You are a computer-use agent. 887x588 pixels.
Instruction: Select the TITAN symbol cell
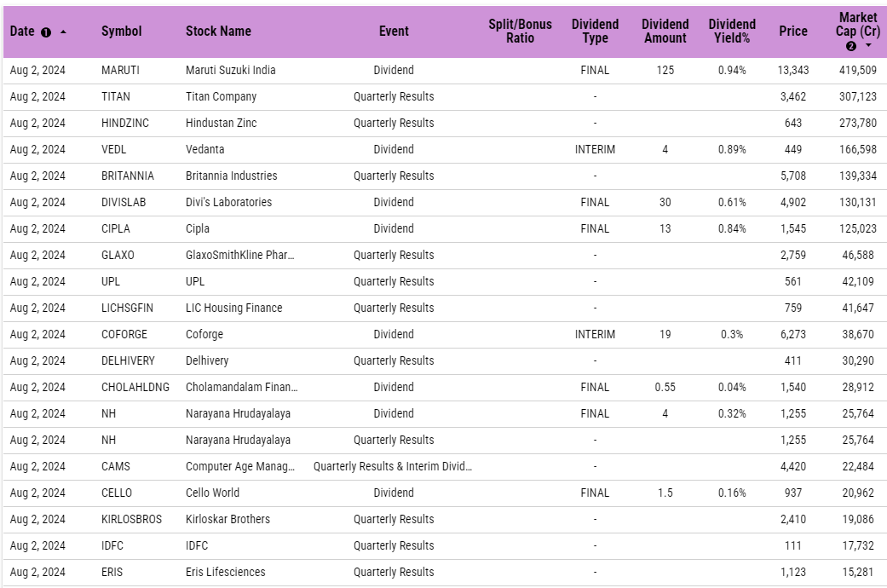[115, 97]
